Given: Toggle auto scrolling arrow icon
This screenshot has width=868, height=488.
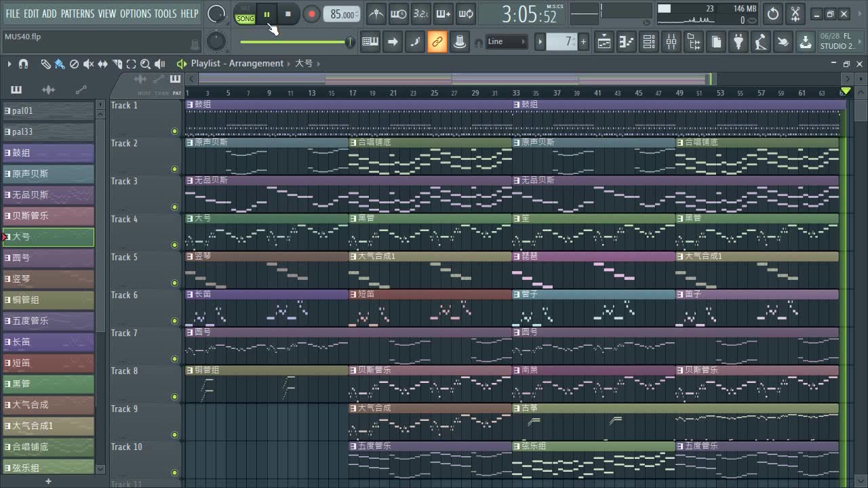Looking at the screenshot, I should 393,42.
